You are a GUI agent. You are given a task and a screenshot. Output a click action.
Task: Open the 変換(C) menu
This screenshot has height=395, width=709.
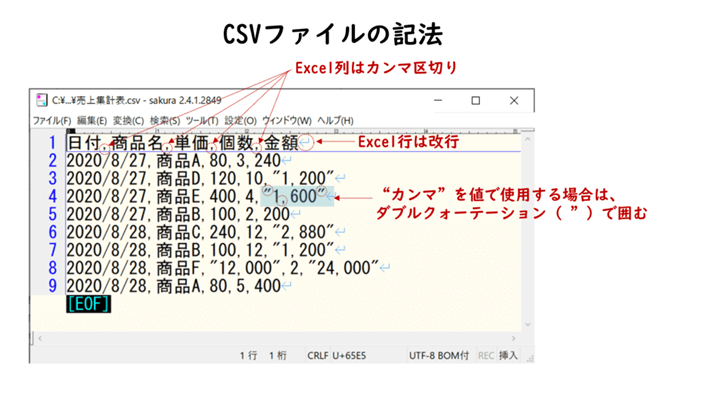pyautogui.click(x=128, y=121)
